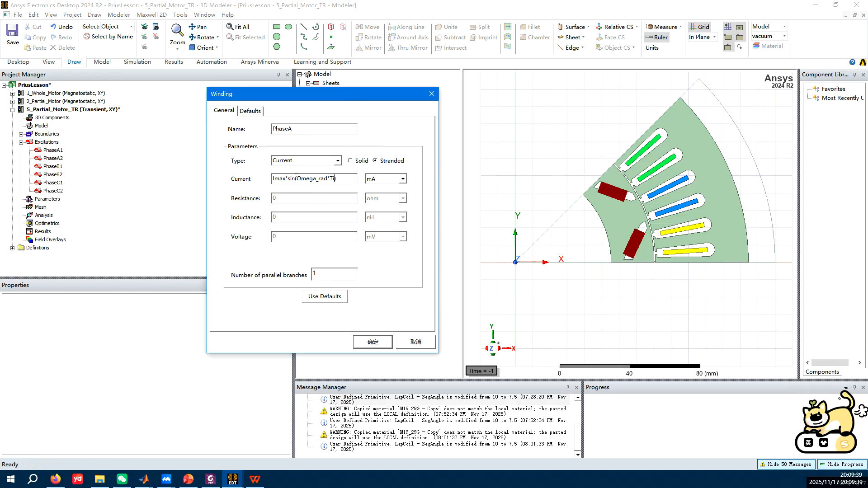Click the Measure tool icon

[x=649, y=27]
